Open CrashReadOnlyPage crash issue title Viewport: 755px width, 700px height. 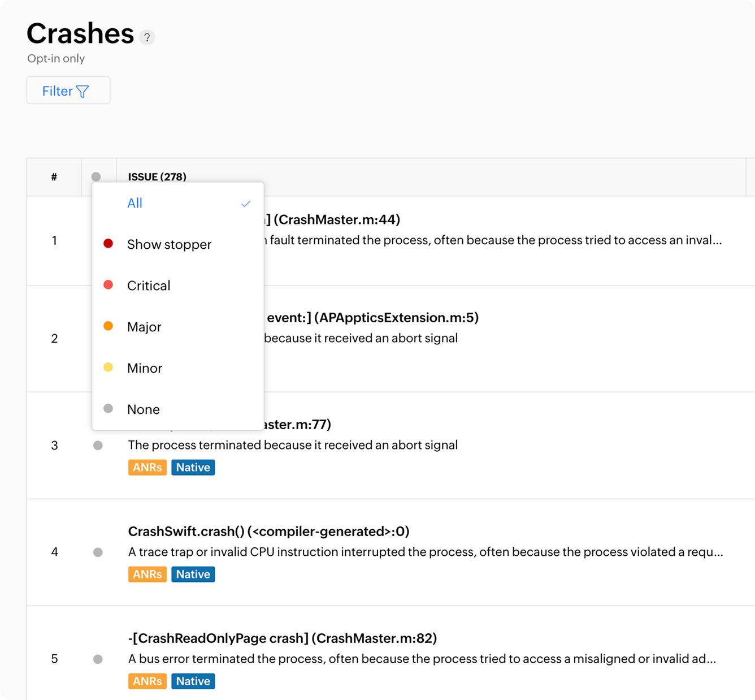[282, 638]
